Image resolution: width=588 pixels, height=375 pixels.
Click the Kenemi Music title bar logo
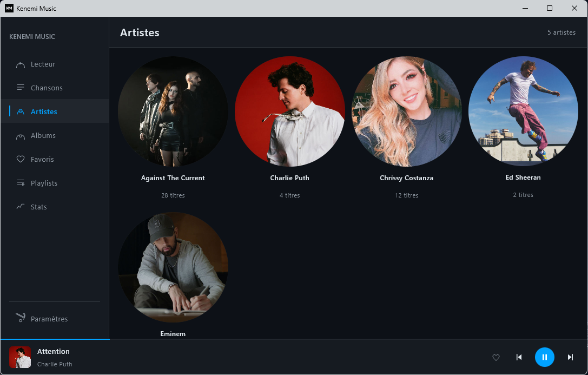[9, 8]
